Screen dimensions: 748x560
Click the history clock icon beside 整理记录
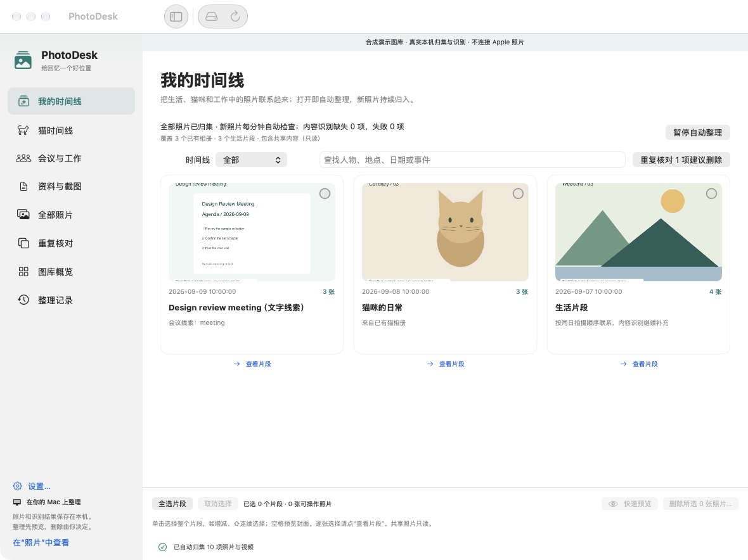click(23, 300)
